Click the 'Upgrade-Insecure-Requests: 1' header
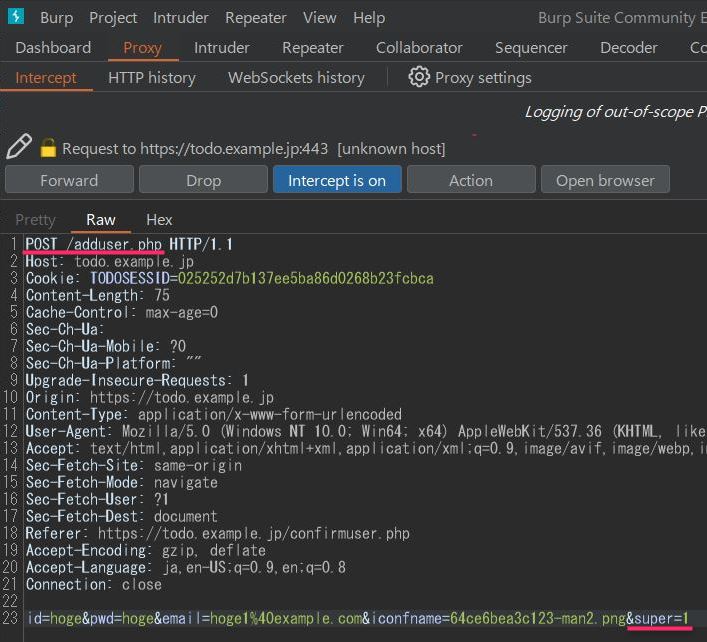This screenshot has width=707, height=642. click(x=137, y=381)
